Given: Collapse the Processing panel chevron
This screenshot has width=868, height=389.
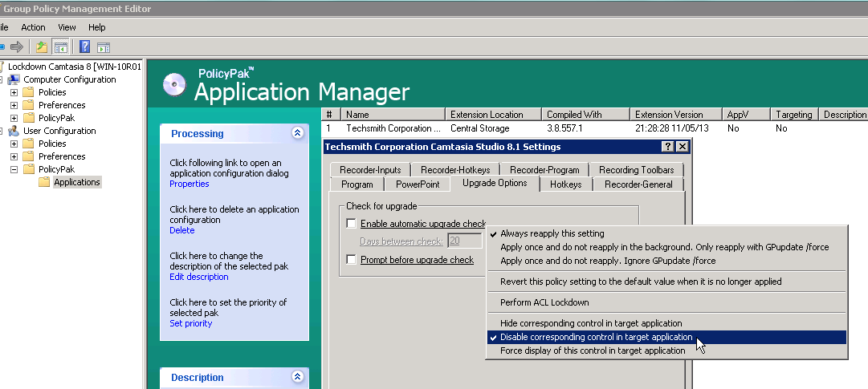Looking at the screenshot, I should (x=298, y=133).
